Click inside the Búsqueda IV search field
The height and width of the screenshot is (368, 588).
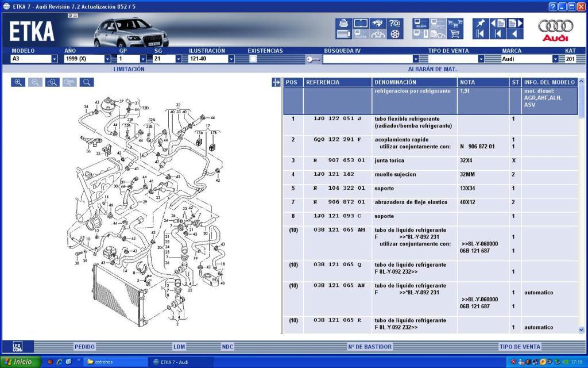point(368,59)
